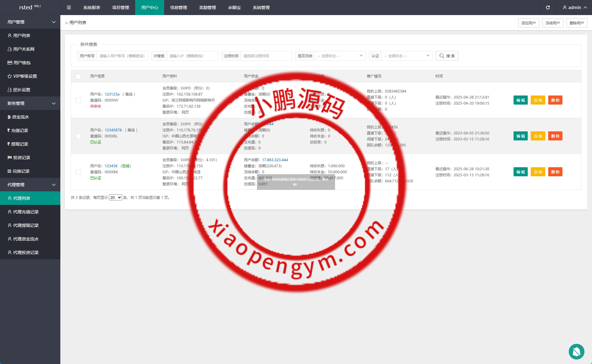Open the per-page records count dropdown
This screenshot has height=364, width=592.
coord(115,197)
